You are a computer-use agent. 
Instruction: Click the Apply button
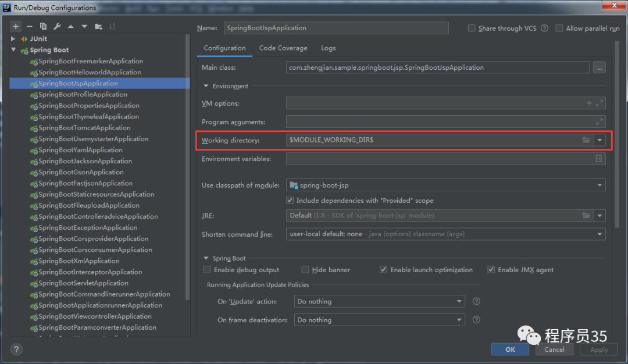(x=599, y=349)
